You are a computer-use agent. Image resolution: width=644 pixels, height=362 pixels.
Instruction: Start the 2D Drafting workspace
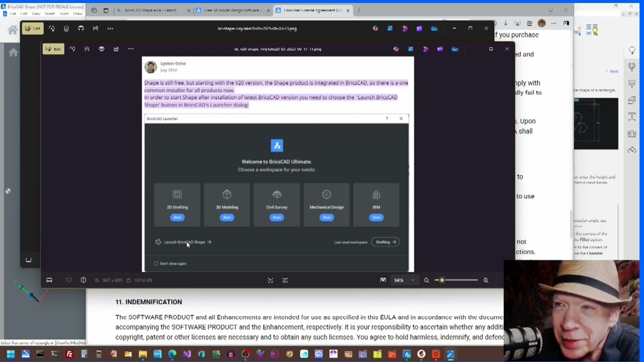tap(177, 217)
